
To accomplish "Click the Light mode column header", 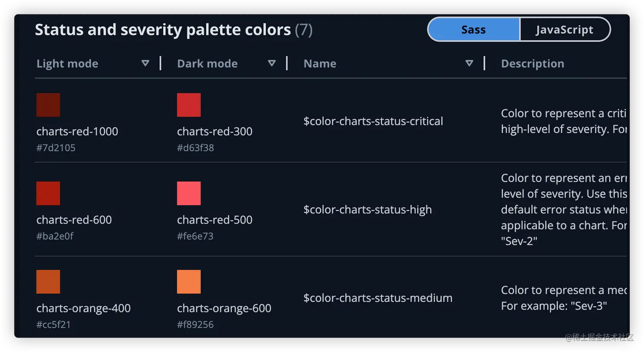I will (x=67, y=64).
